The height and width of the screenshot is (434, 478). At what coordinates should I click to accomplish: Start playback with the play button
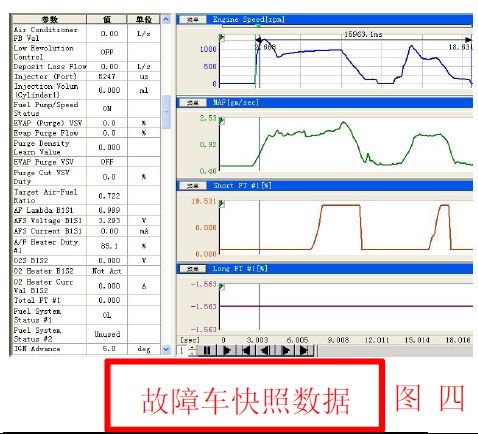click(x=227, y=350)
